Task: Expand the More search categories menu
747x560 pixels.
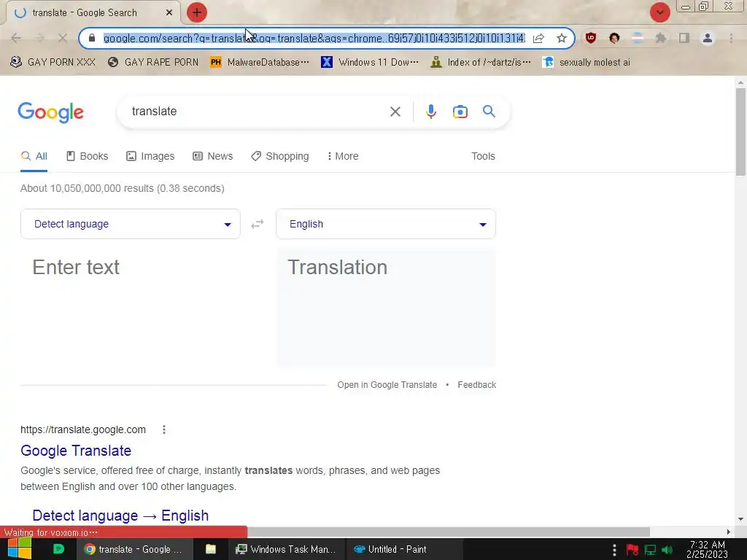Action: 343,156
